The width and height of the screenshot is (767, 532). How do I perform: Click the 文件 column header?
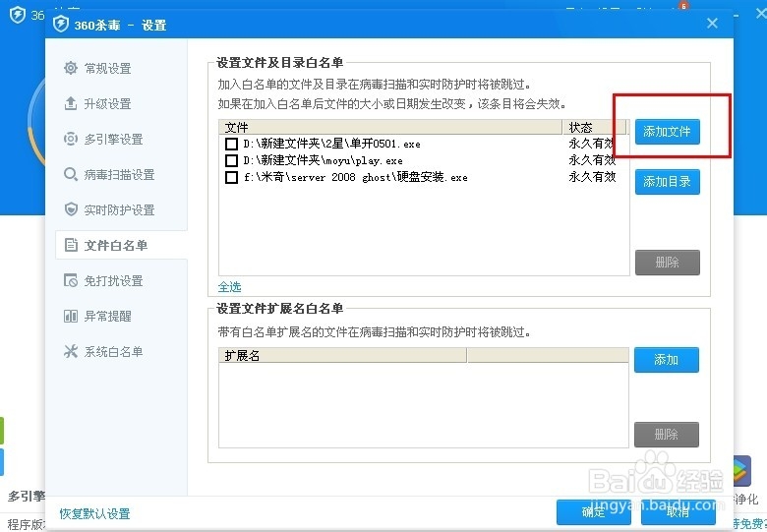click(390, 127)
